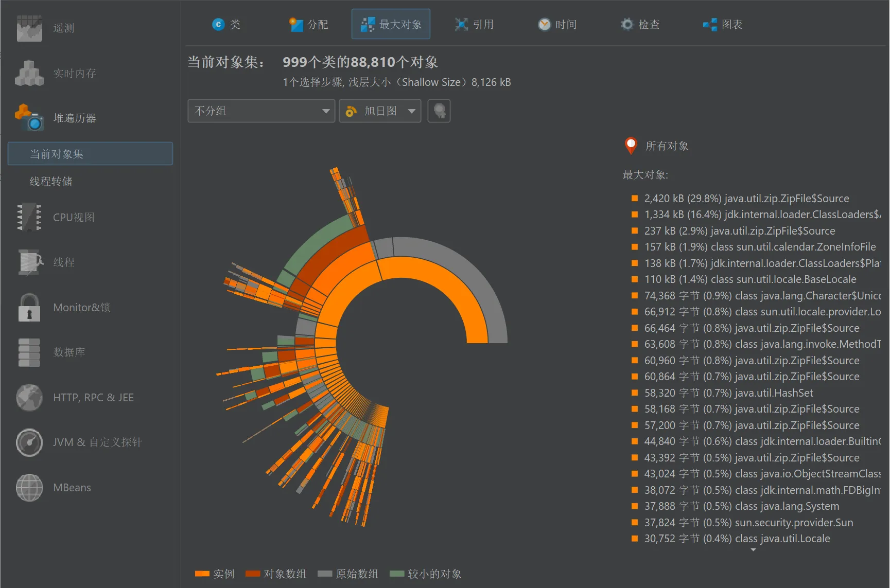
Task: Open the MBeans view
Action: (x=72, y=487)
